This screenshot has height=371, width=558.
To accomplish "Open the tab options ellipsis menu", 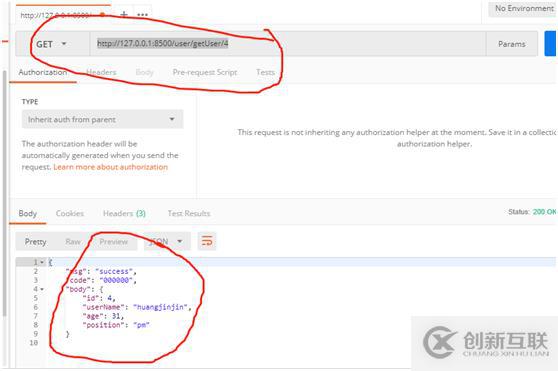I will tap(142, 15).
